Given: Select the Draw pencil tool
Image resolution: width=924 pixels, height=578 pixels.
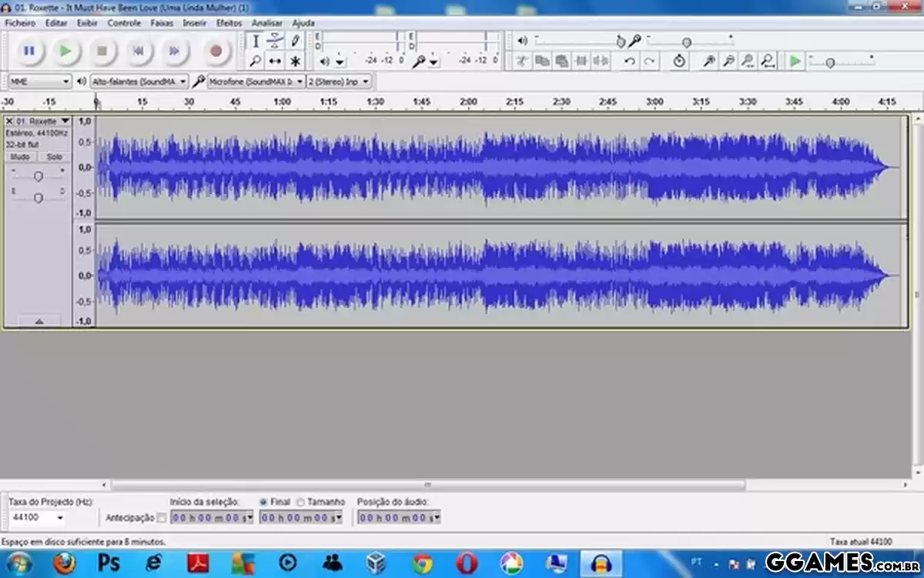Looking at the screenshot, I should pyautogui.click(x=295, y=41).
